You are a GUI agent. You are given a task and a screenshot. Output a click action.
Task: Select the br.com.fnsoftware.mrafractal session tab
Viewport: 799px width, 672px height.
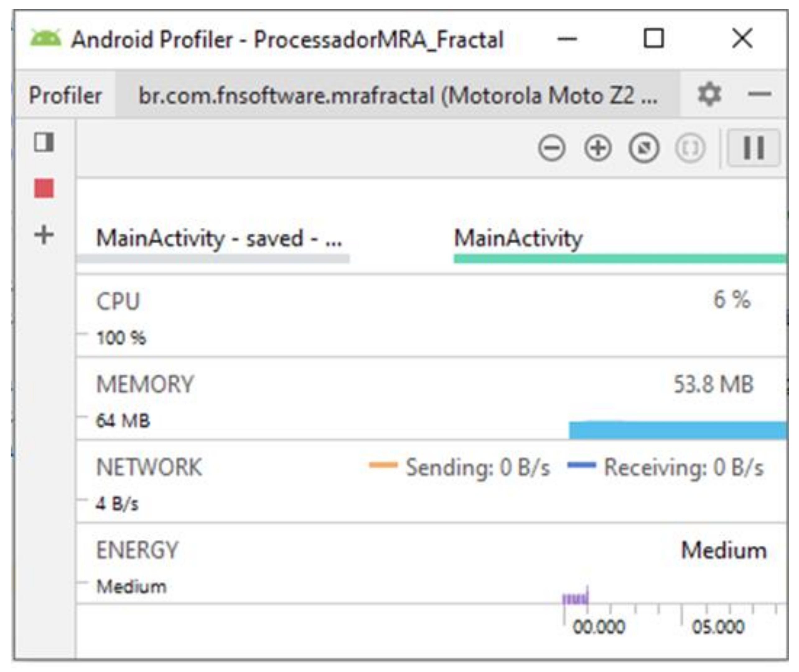(397, 95)
